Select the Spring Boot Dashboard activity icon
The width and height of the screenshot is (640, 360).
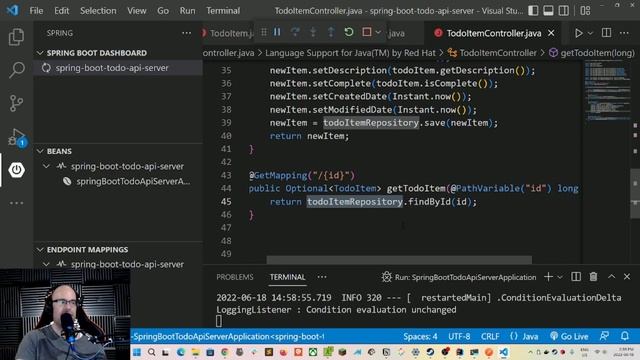point(16,170)
